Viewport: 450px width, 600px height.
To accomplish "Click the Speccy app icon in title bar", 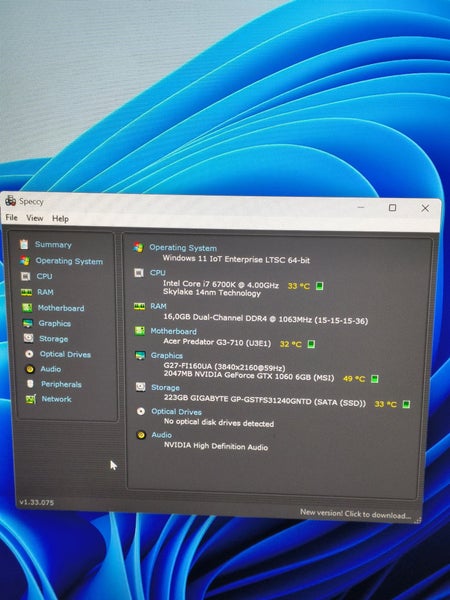I will [x=10, y=201].
